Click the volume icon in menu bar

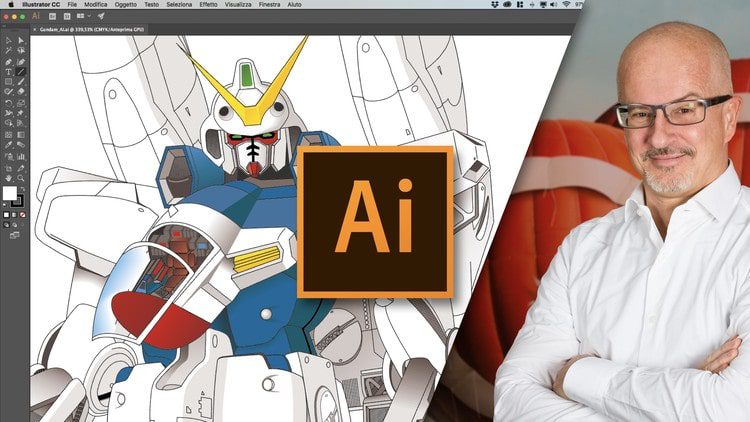[551, 4]
